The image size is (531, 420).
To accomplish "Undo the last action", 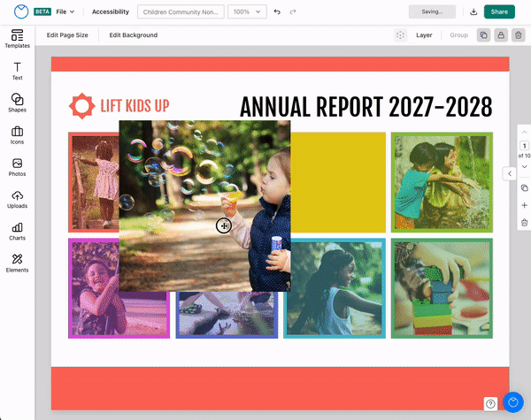I will (277, 11).
